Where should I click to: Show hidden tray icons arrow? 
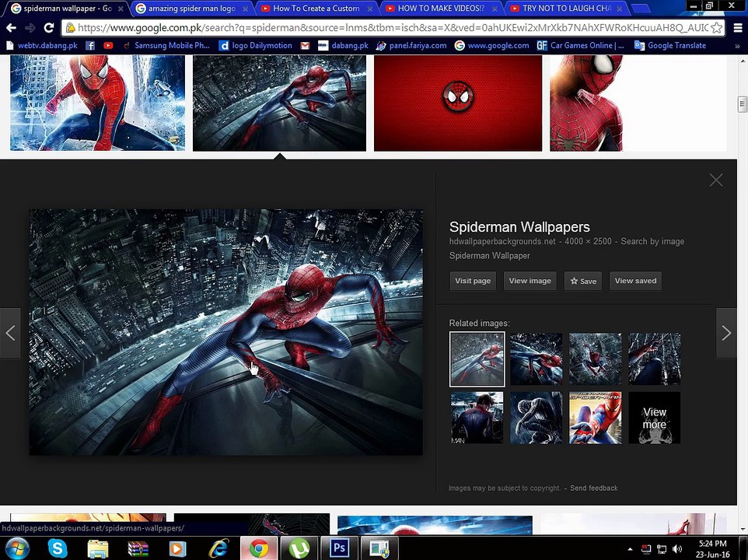[x=630, y=550]
